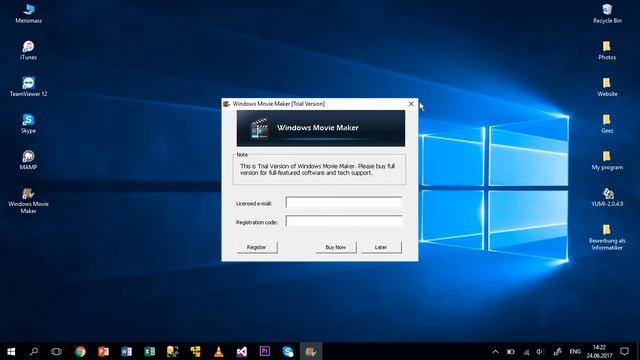Viewport: 640px width, 360px height.
Task: Select the MAMP desktop icon
Action: [x=28, y=160]
